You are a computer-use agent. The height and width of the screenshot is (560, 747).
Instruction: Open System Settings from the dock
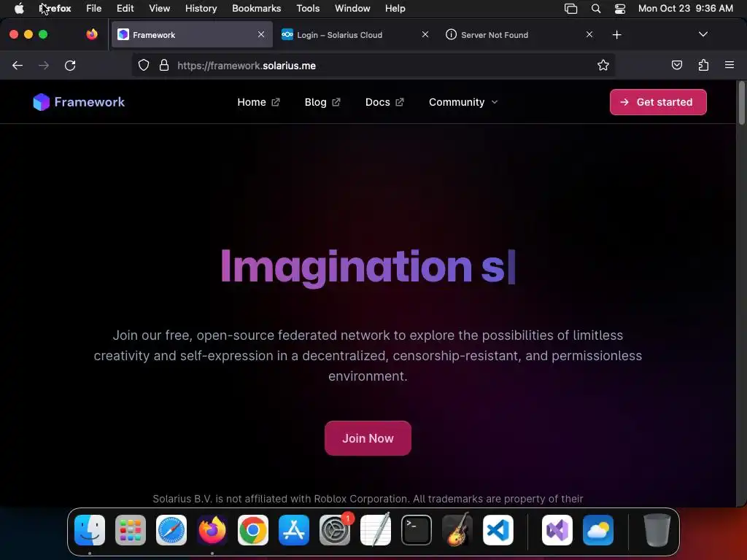point(335,530)
